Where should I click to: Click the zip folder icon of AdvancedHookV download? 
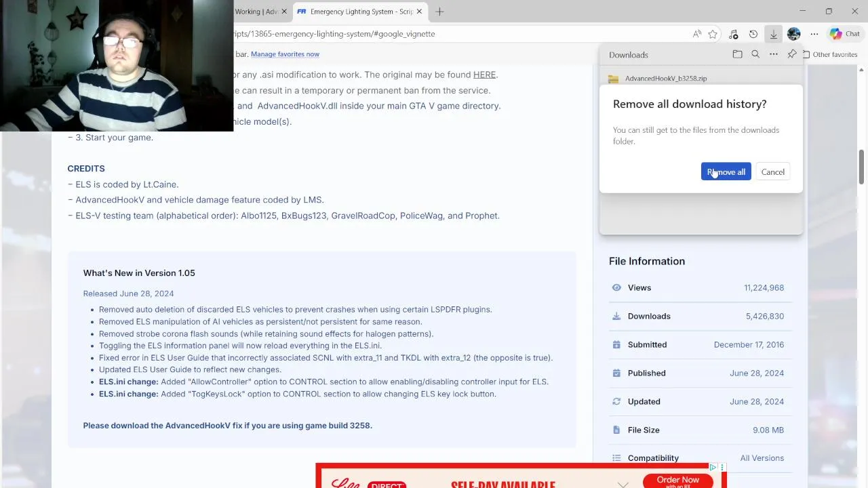pyautogui.click(x=613, y=79)
